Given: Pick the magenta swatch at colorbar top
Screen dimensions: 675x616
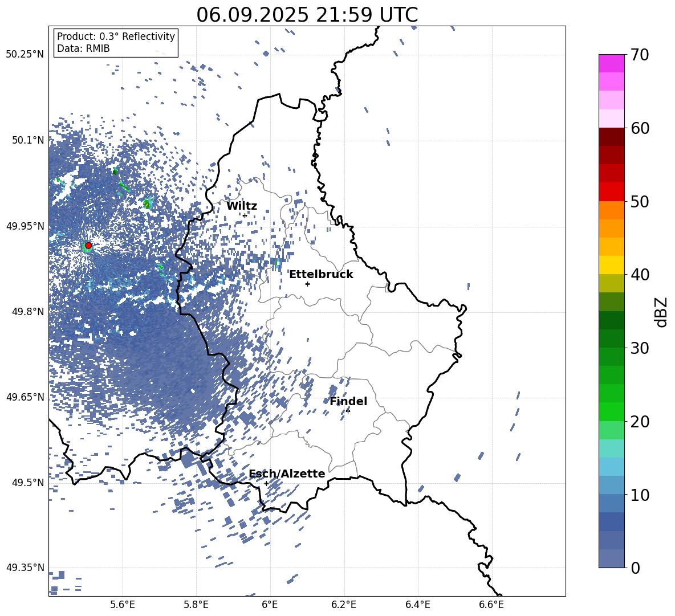Looking at the screenshot, I should pos(612,64).
